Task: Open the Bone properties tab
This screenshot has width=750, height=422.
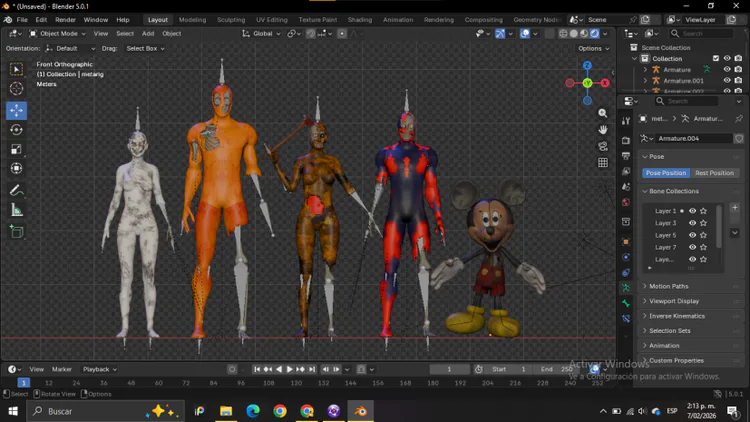Action: click(626, 303)
